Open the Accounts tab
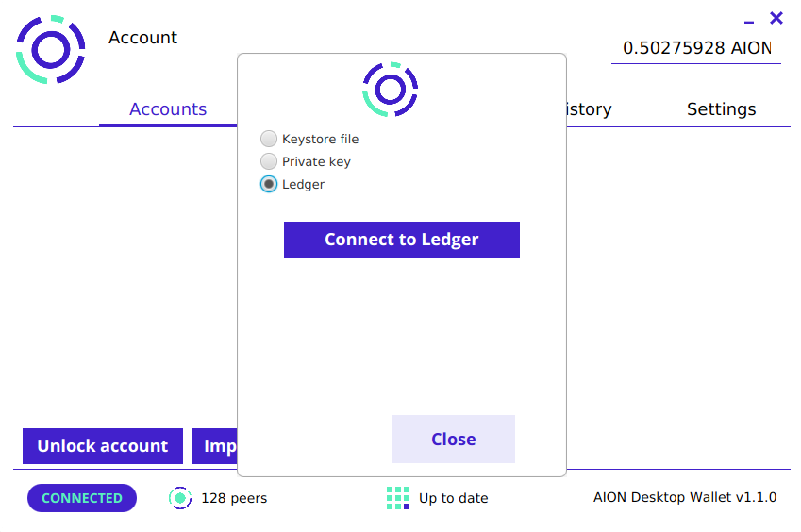The height and width of the screenshot is (532, 801). [168, 109]
